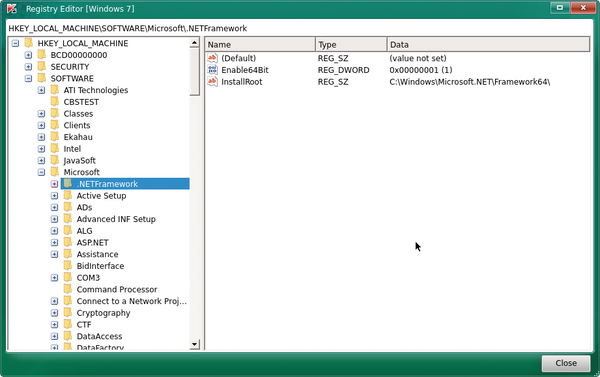This screenshot has width=600, height=377.
Task: Expand the COM3 key
Action: [x=54, y=277]
